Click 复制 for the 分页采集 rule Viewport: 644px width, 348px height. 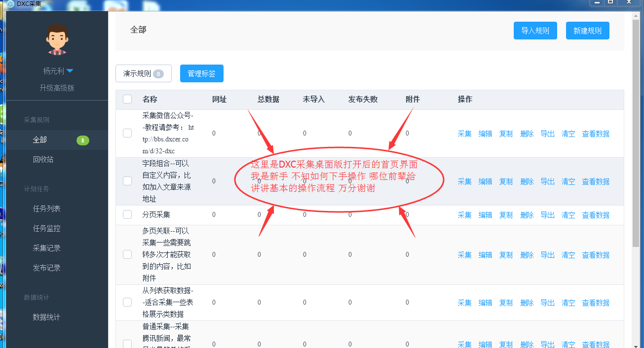tap(506, 215)
